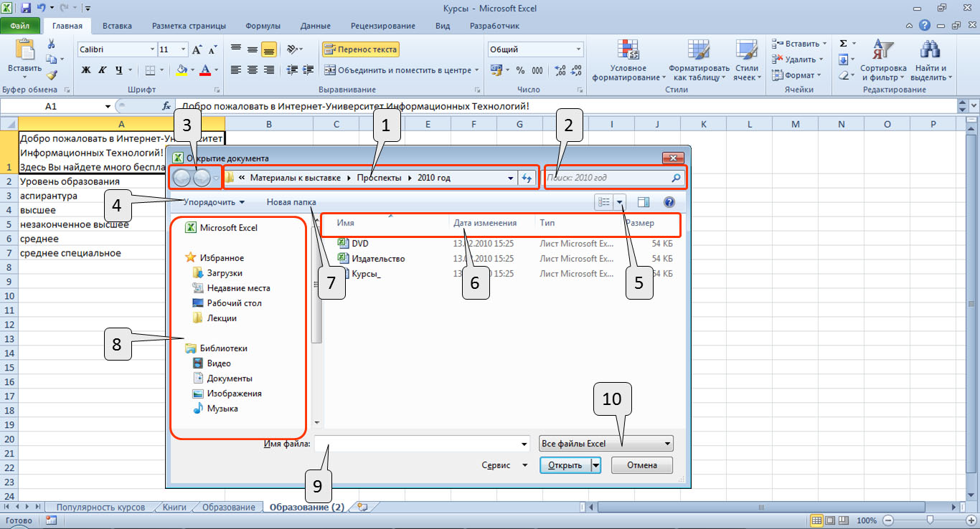Increase font size with large A icon
Screen dimensions: 980x529
(197, 50)
